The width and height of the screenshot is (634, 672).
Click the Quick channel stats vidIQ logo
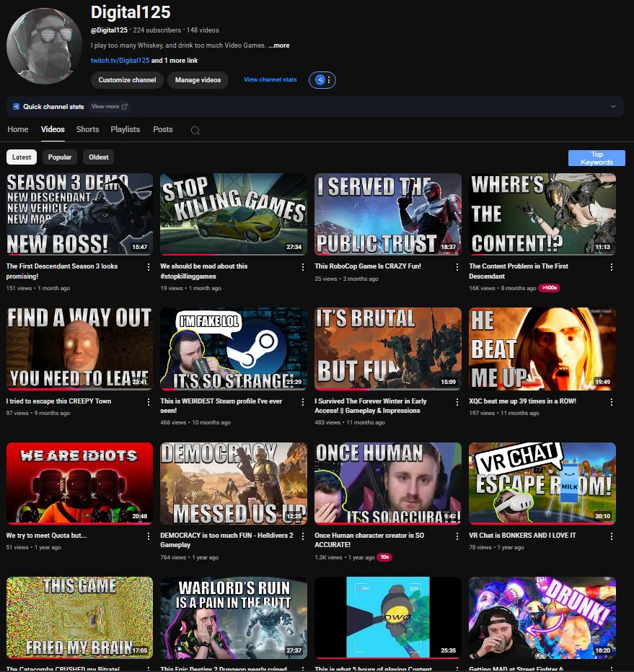17,107
